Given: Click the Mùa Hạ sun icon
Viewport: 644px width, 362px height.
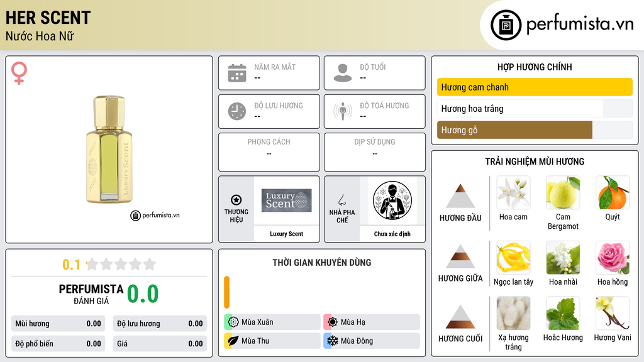Looking at the screenshot, I should click(333, 322).
